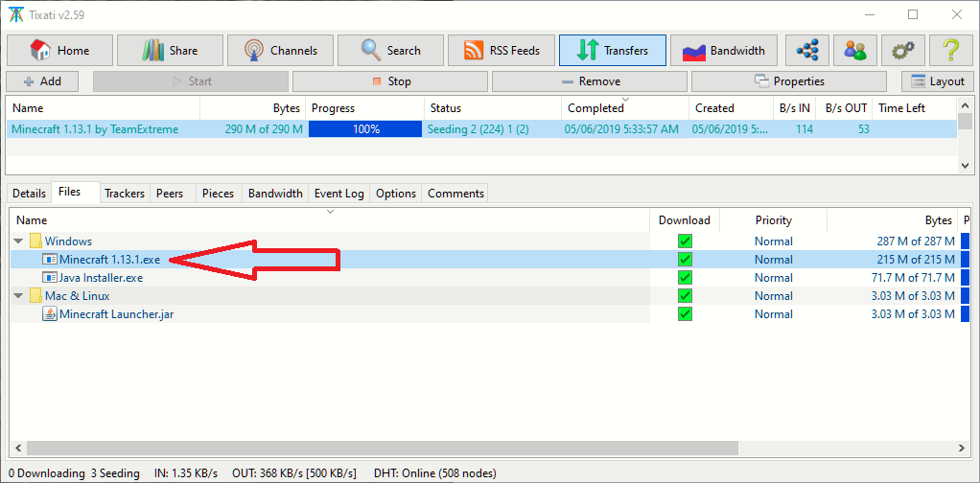Open the Channels section
Screen dimensions: 980x483
coord(281,51)
